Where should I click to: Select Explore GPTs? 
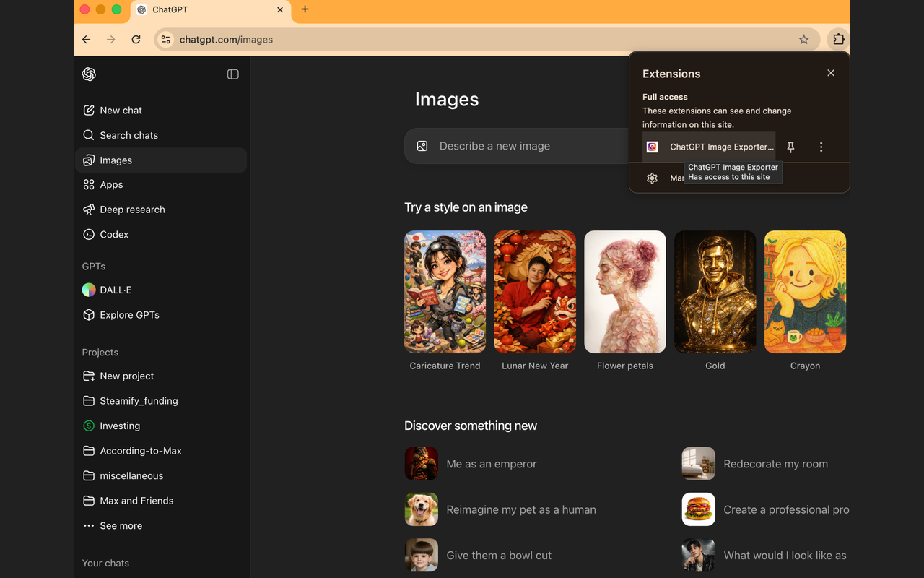(161, 315)
